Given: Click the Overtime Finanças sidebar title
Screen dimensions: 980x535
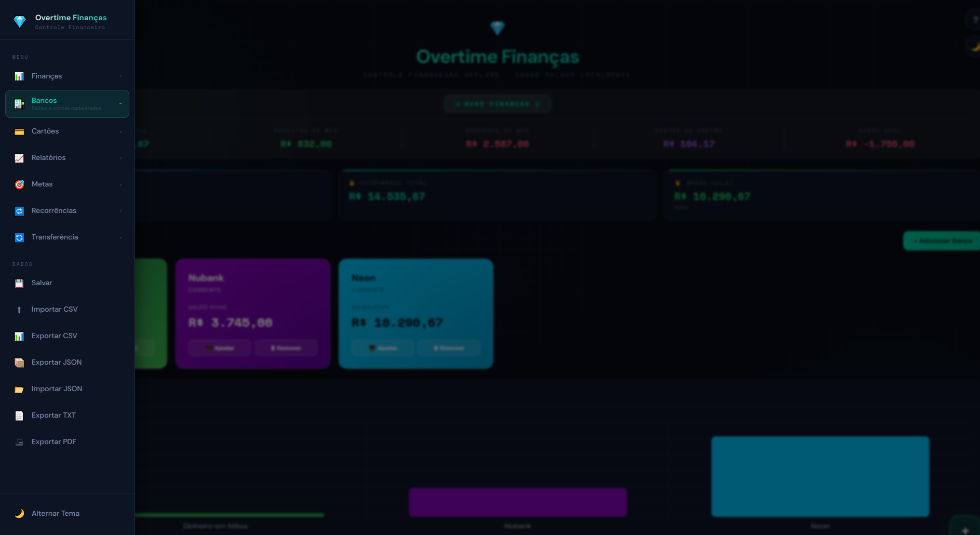Looking at the screenshot, I should pyautogui.click(x=71, y=18).
